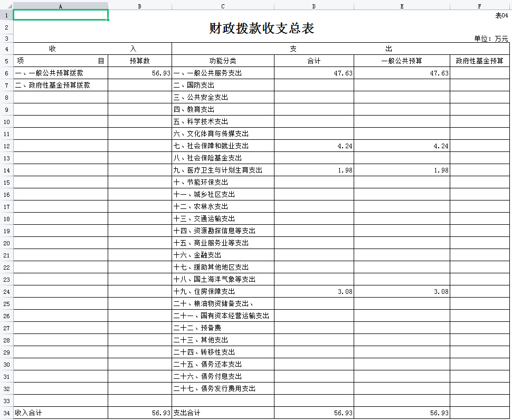Image resolution: width=512 pixels, height=420 pixels.
Task: Select row 12 header
Action: (6, 146)
